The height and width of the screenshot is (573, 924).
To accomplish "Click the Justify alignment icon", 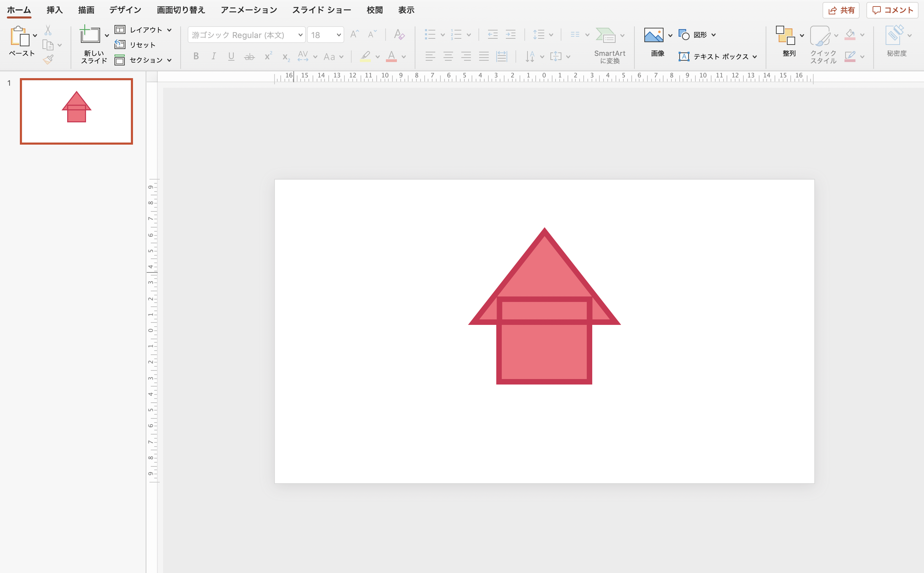I will [x=484, y=57].
